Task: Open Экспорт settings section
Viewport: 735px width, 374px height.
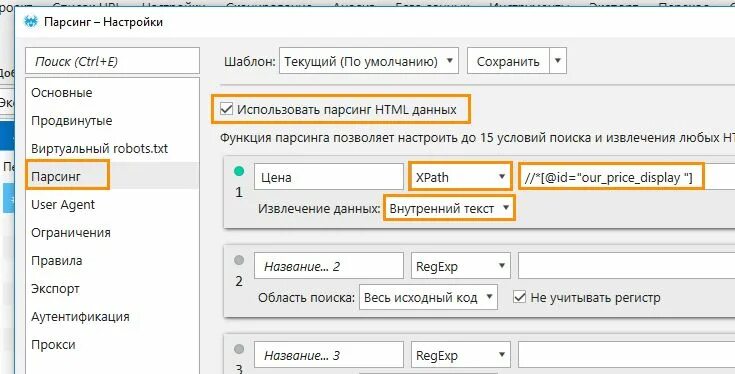Action: (x=112, y=289)
